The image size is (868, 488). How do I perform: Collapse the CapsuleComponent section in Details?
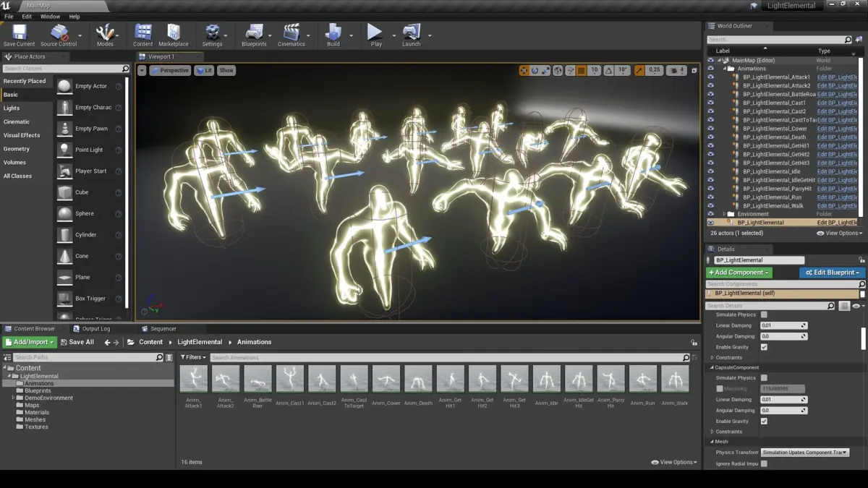pos(712,367)
